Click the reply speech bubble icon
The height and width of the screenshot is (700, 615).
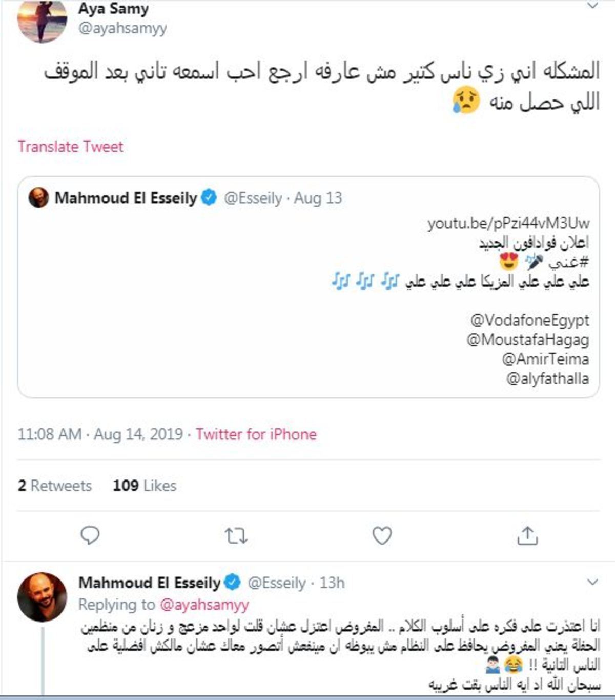tap(90, 535)
